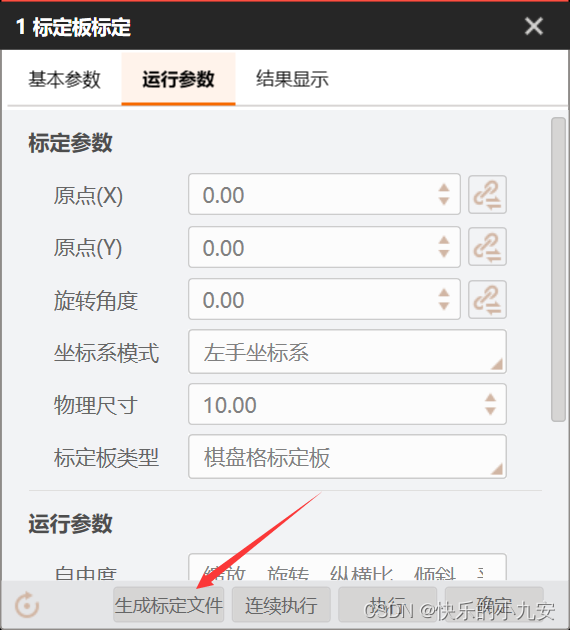Increase the 旋转角度 value with up arrow
This screenshot has width=570, height=630.
pyautogui.click(x=444, y=292)
